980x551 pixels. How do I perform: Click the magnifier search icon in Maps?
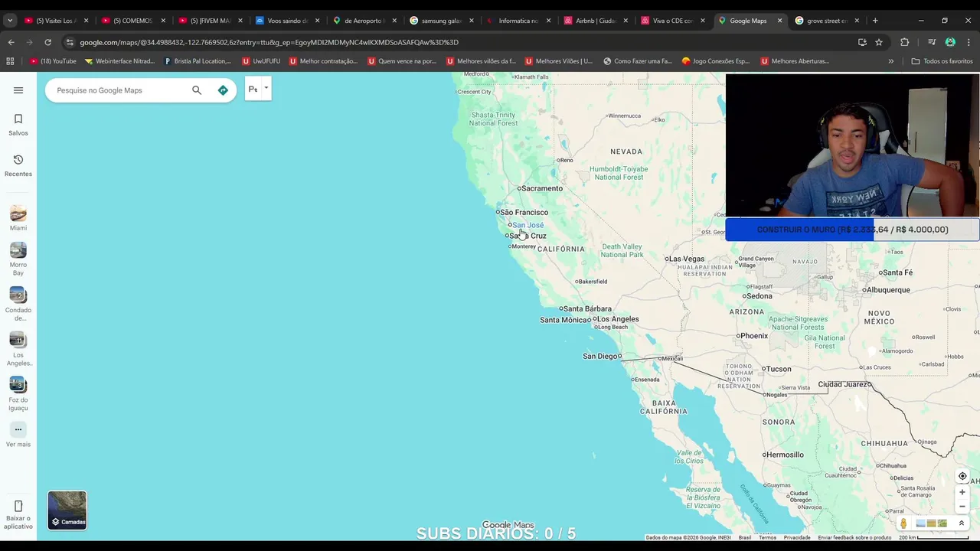[197, 90]
